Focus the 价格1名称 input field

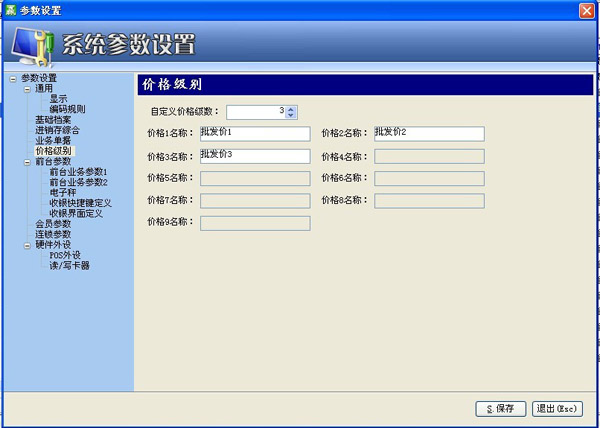pos(255,133)
